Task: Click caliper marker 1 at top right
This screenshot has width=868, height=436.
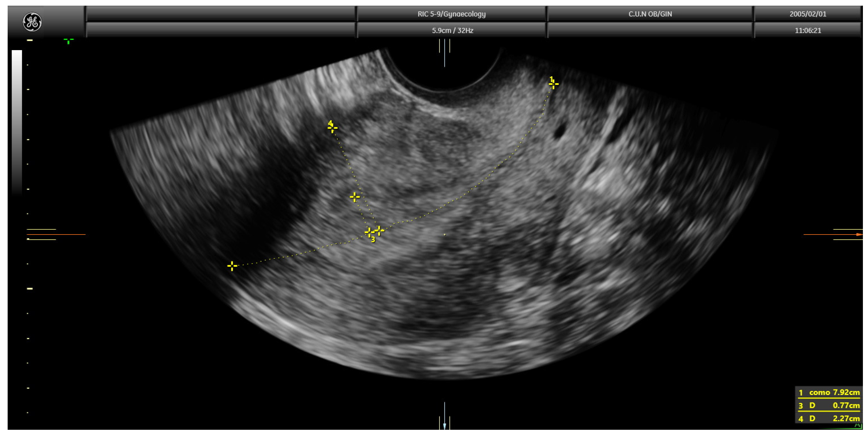Action: 553,83
